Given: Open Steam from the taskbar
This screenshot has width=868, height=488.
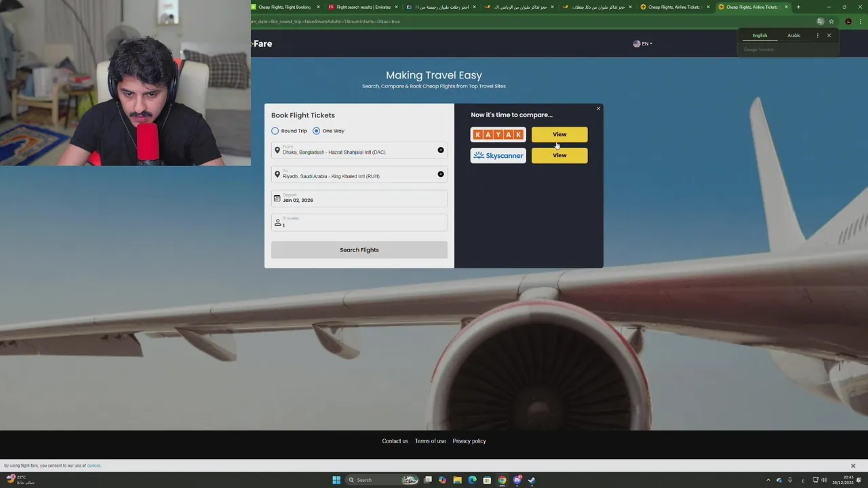Looking at the screenshot, I should [x=532, y=480].
